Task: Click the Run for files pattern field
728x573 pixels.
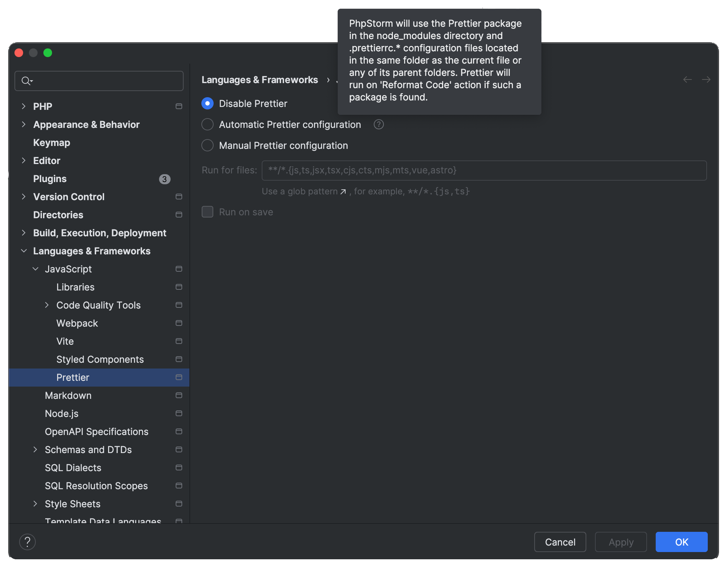Action: pos(484,170)
